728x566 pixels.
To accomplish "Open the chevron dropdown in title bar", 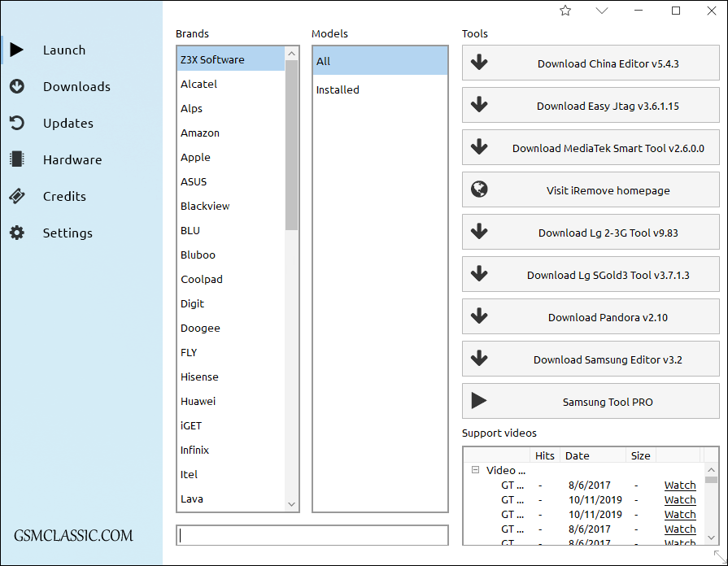I will [602, 11].
